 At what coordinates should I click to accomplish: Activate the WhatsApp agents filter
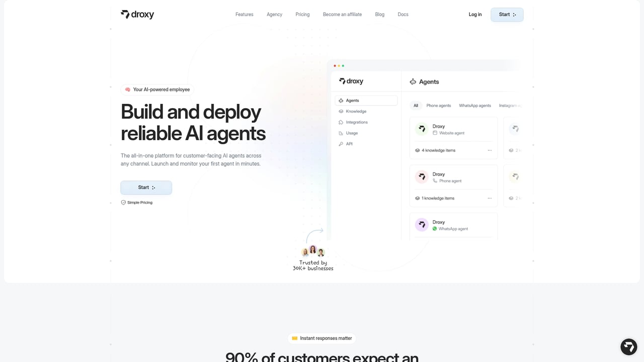[x=474, y=106]
